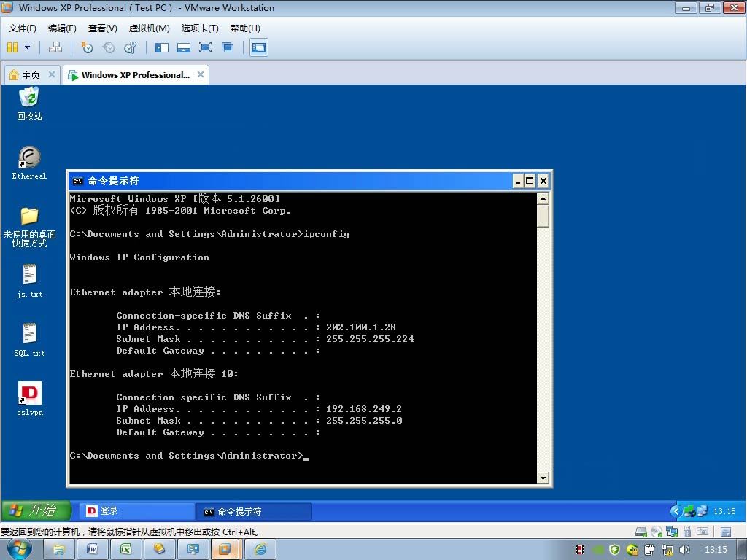This screenshot has height=560, width=747.
Task: Close the 命令提示符 window
Action: (543, 181)
